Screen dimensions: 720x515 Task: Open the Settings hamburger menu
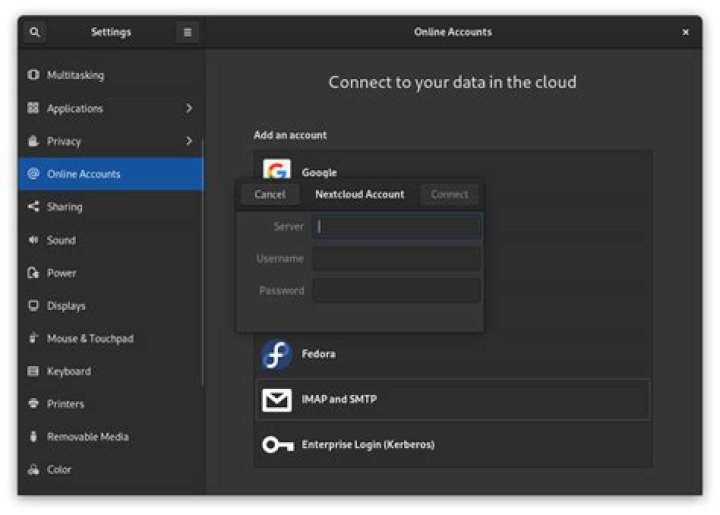pyautogui.click(x=187, y=32)
